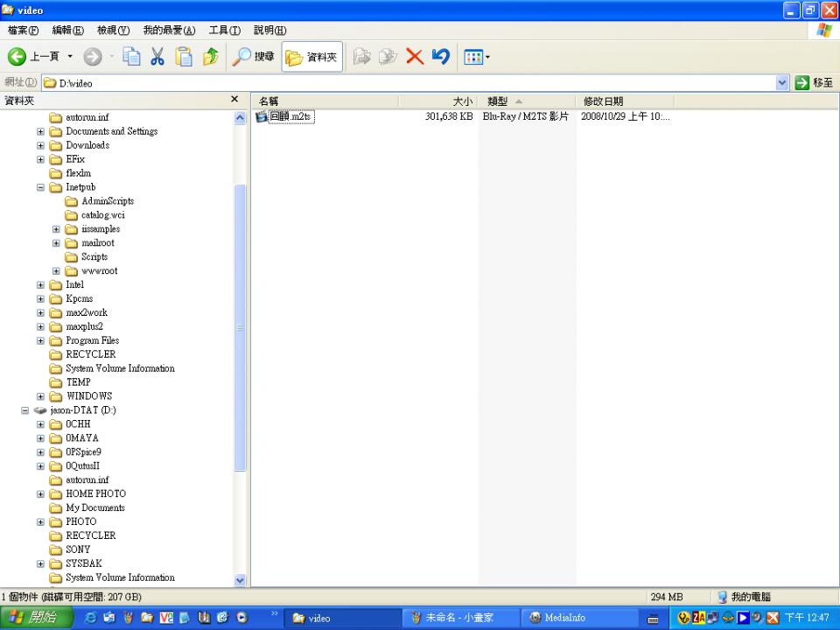840x630 pixels.
Task: Open the 開始 Start button
Action: [x=35, y=618]
